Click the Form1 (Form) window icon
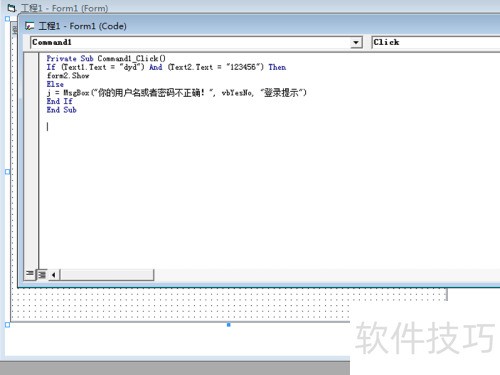Screen dimensions: 500x375 click(11, 8)
